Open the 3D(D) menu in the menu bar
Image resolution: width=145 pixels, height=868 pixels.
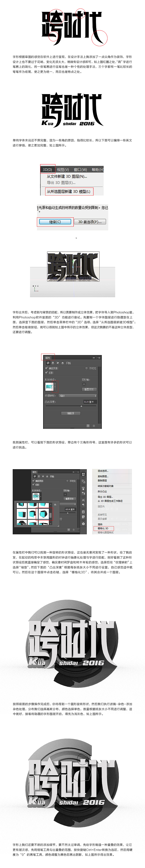[x=47, y=170]
